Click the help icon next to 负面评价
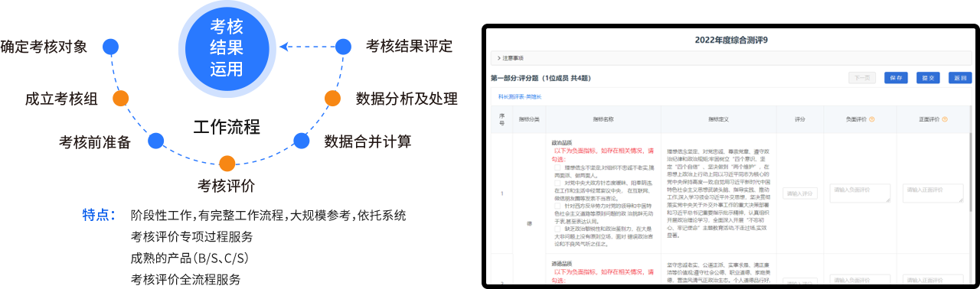This screenshot has width=980, height=289. point(872,119)
